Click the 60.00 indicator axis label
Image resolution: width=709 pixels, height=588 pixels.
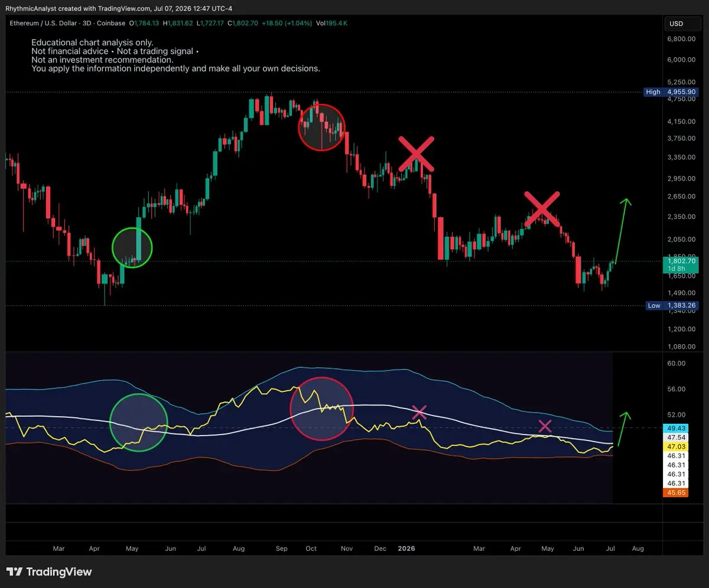(677, 363)
